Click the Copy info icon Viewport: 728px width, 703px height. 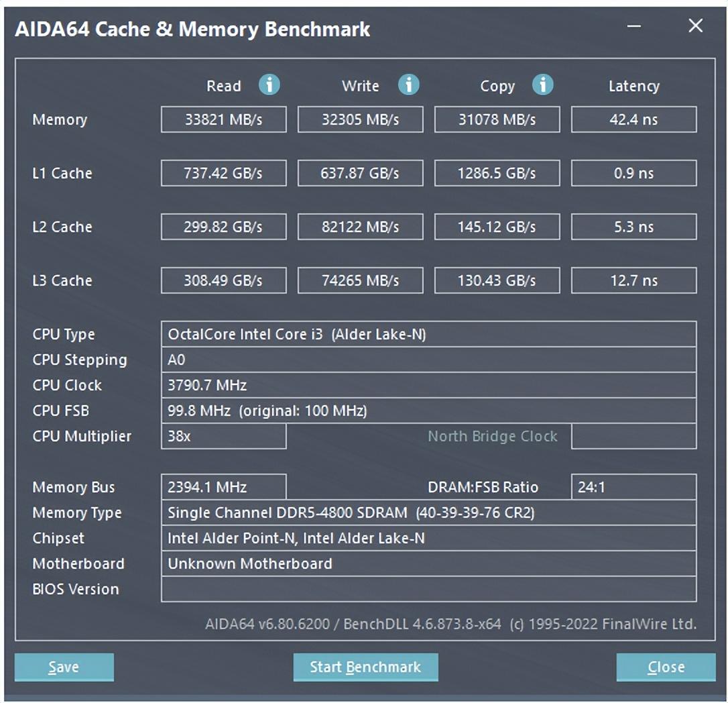[542, 85]
